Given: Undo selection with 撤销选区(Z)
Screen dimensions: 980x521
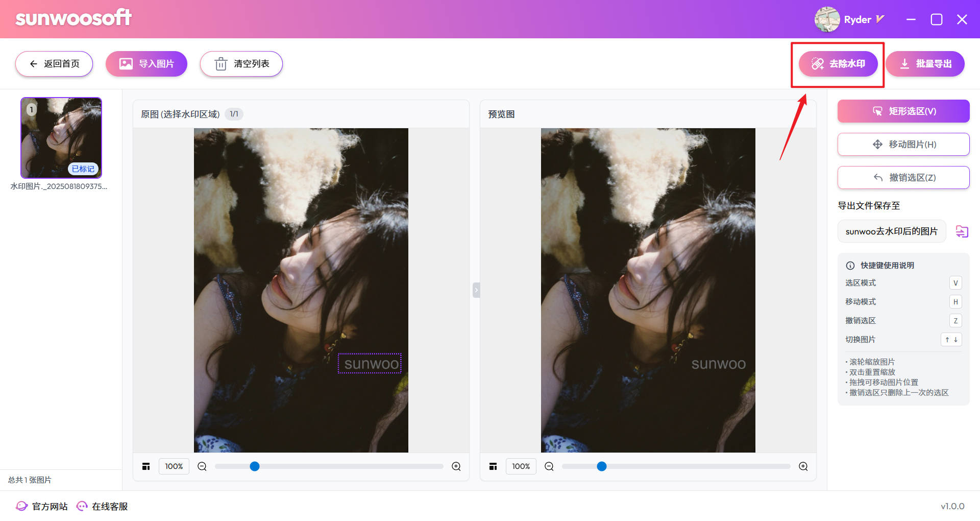Looking at the screenshot, I should coord(903,178).
